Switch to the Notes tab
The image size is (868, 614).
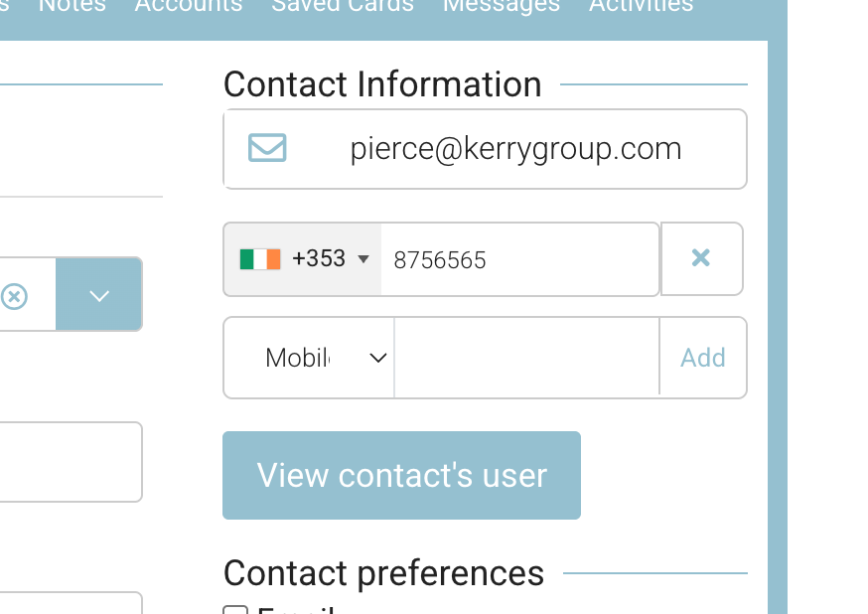pos(72,6)
